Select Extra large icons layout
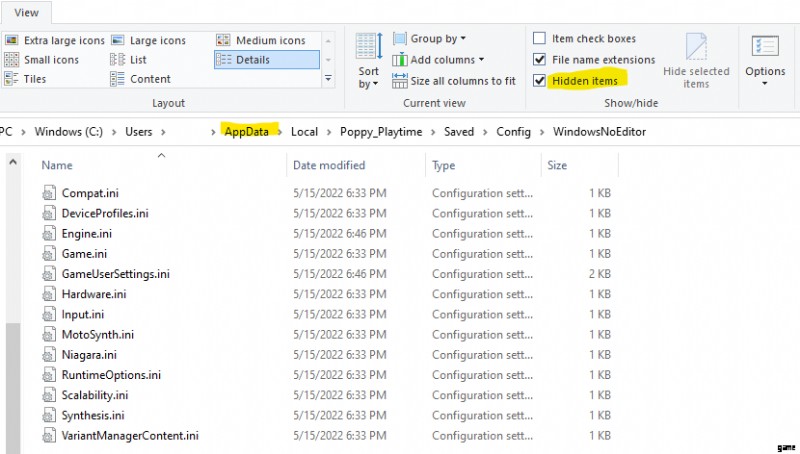 click(x=54, y=40)
